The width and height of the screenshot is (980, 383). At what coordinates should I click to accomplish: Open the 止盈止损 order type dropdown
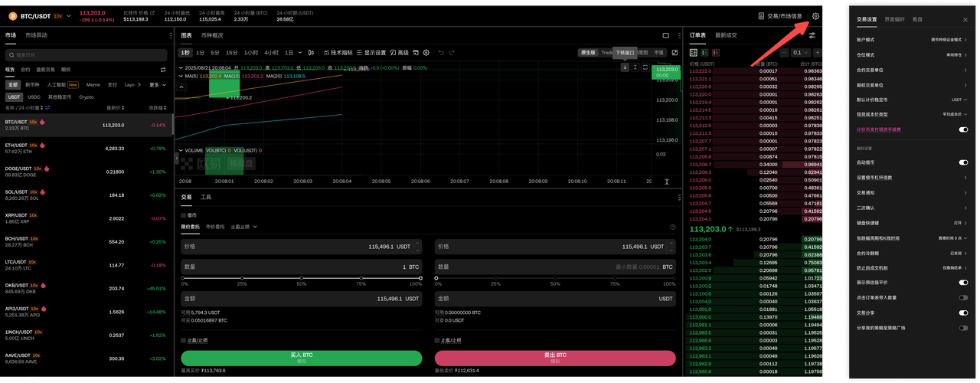244,227
